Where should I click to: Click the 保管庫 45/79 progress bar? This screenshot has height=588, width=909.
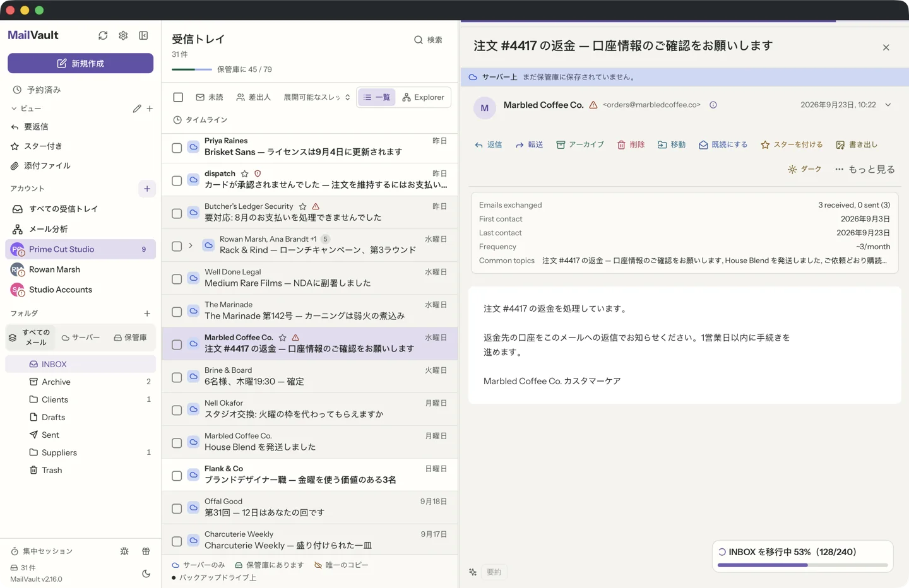click(192, 69)
